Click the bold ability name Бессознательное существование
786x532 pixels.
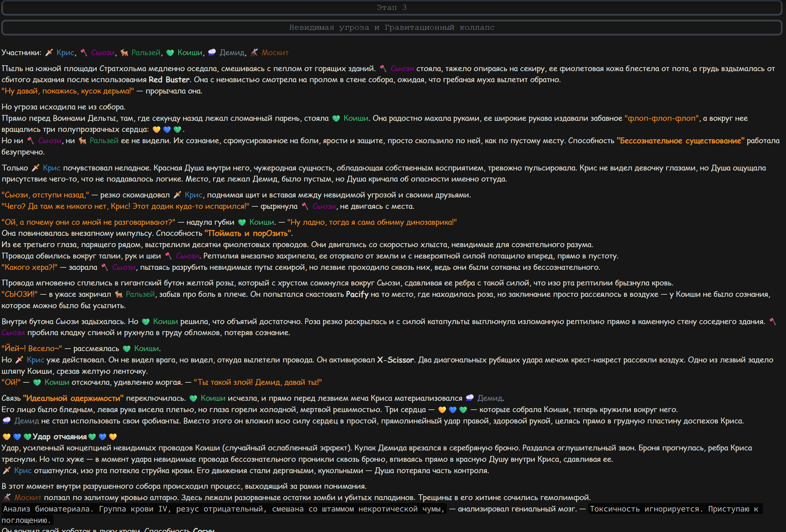(x=680, y=141)
